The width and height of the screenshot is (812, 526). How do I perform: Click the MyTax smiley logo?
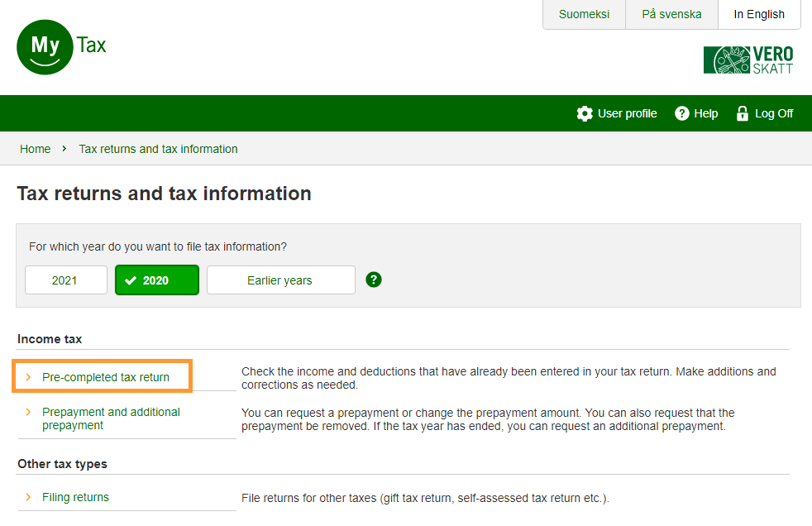tap(45, 46)
